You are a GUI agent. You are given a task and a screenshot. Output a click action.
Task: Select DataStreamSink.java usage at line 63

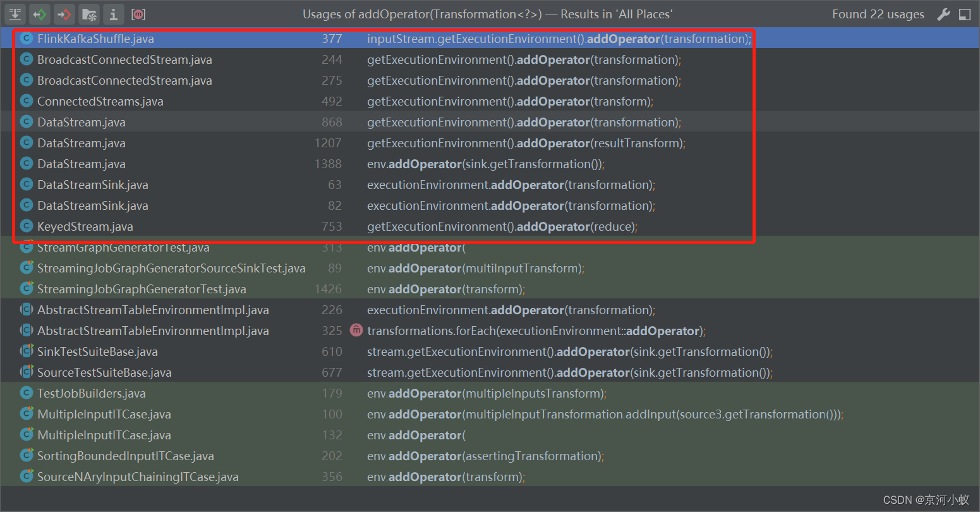click(x=490, y=185)
